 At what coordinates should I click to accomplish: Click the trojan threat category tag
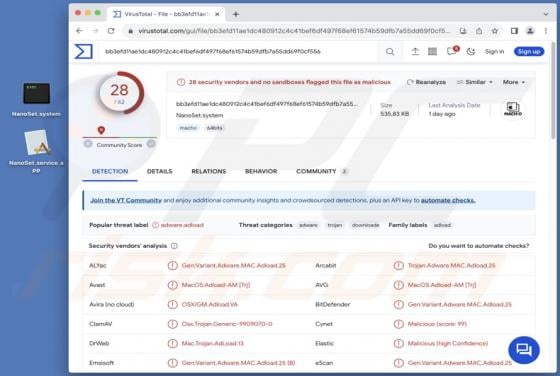(x=335, y=225)
